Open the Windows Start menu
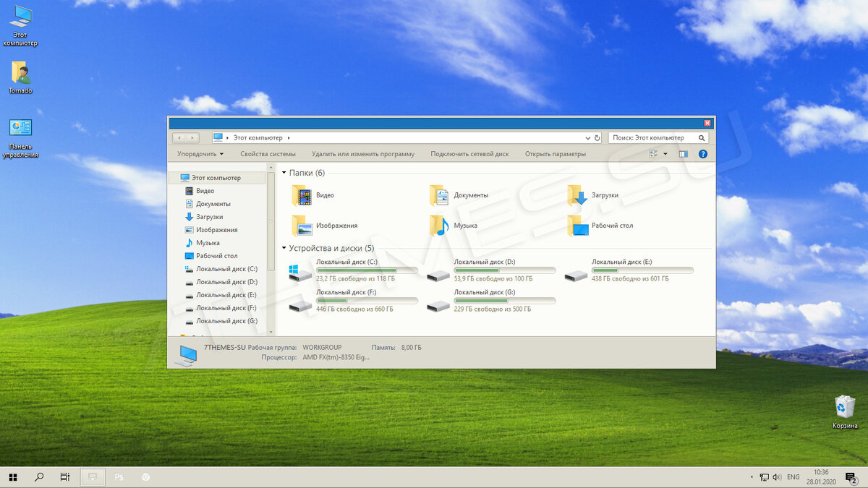The height and width of the screenshot is (488, 868). [x=13, y=477]
